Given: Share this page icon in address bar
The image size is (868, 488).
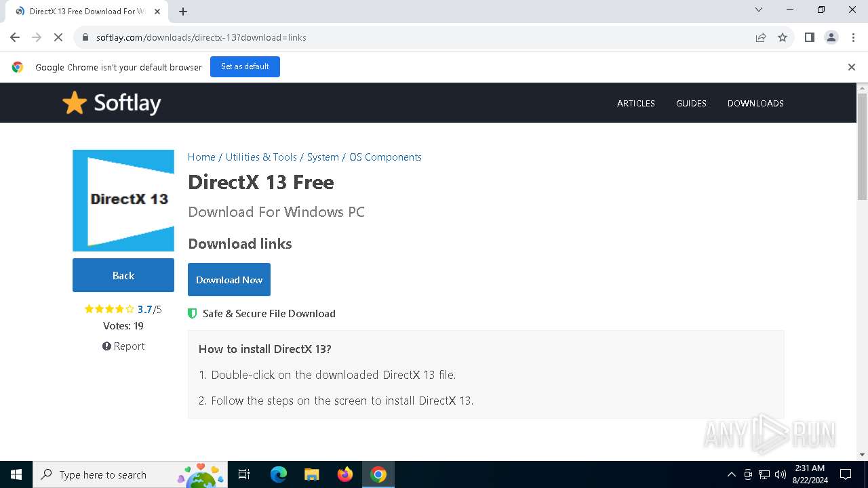Looking at the screenshot, I should 761,37.
